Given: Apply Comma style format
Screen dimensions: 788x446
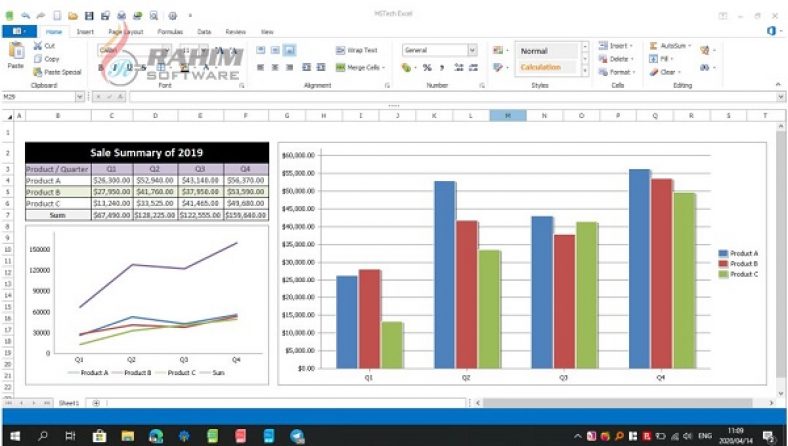Looking at the screenshot, I should point(442,67).
